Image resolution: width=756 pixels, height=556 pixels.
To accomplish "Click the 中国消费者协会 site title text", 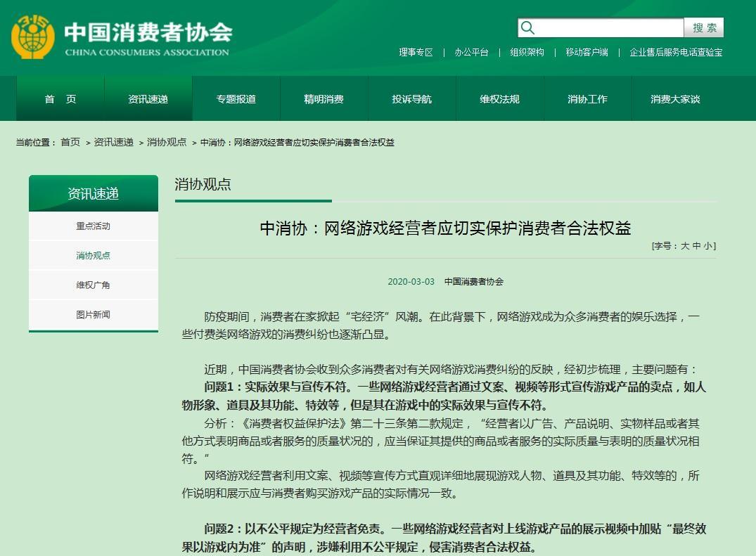I will tap(148, 32).
